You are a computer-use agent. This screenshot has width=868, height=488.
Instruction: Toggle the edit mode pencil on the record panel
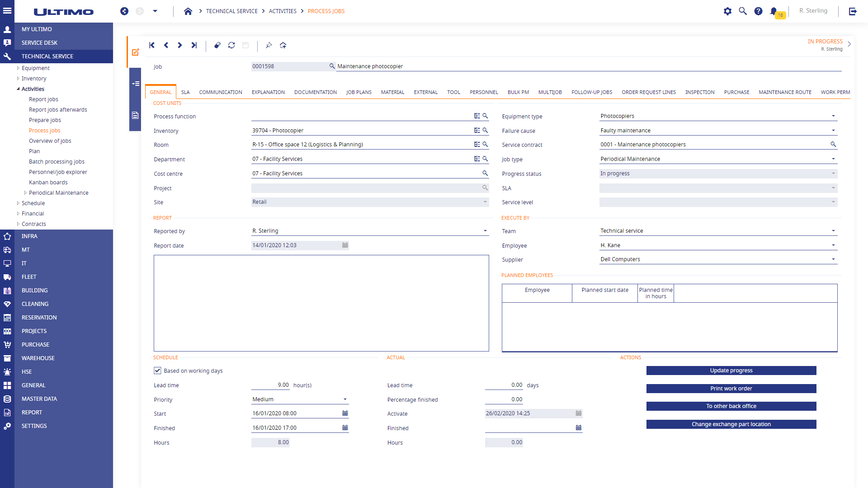[x=135, y=52]
